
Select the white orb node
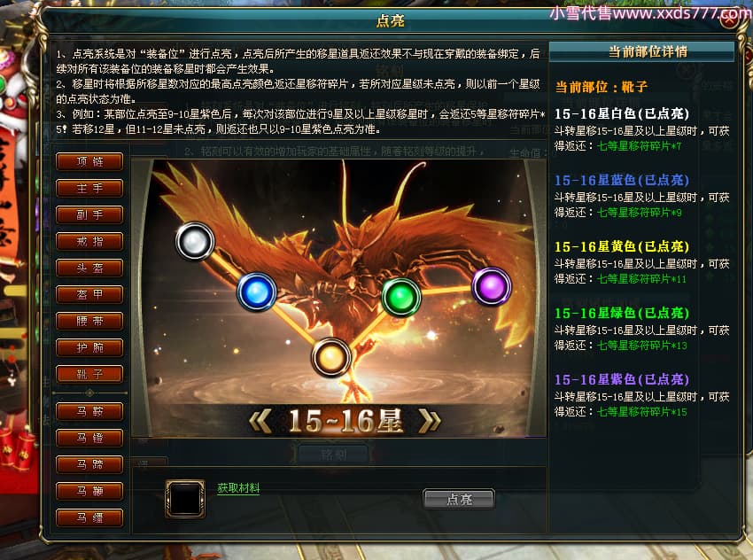tap(195, 241)
